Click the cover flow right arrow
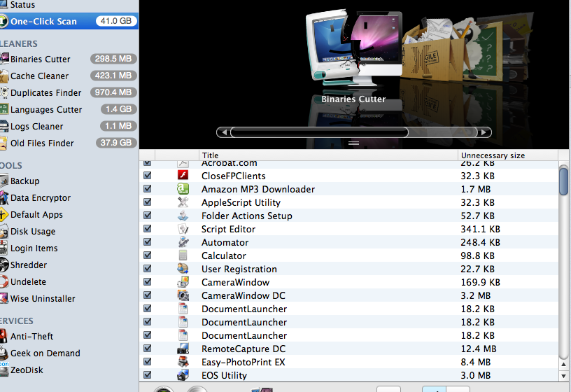 click(x=484, y=132)
